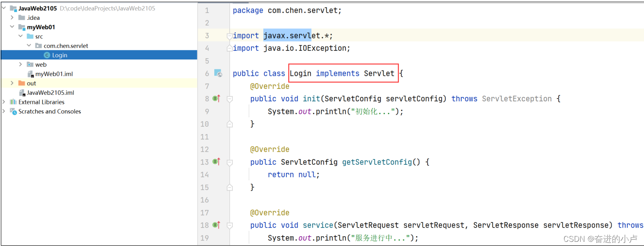Collapse the JavaWeb2105 project root
644x247 pixels.
click(x=4, y=8)
